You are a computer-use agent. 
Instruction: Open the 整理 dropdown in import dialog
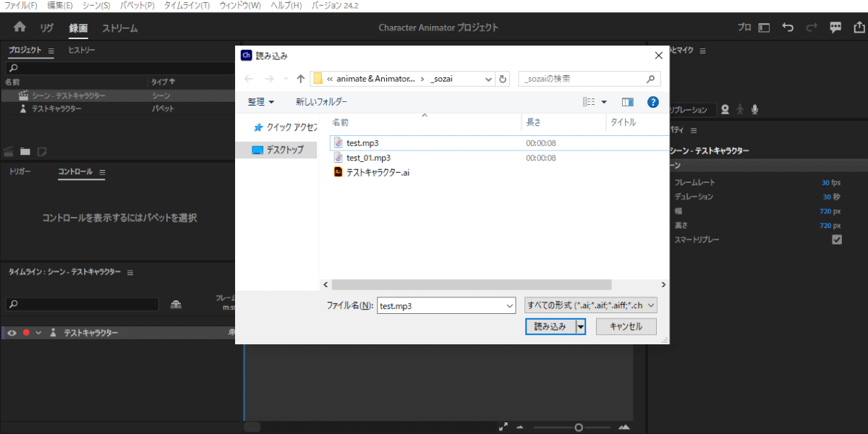pos(261,102)
